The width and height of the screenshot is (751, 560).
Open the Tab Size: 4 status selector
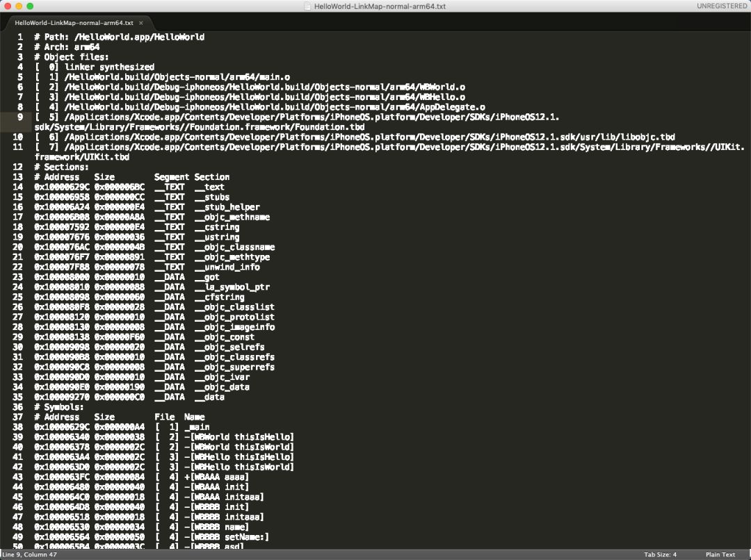660,554
